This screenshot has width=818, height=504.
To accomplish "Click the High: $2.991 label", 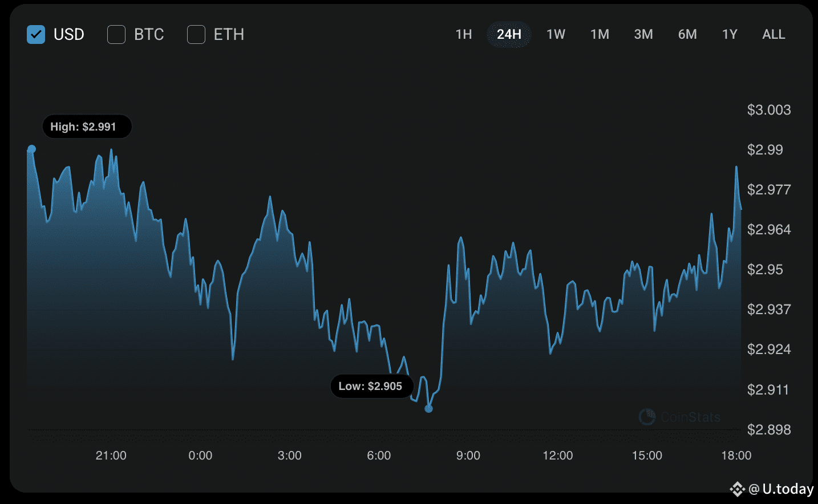I will coord(87,127).
